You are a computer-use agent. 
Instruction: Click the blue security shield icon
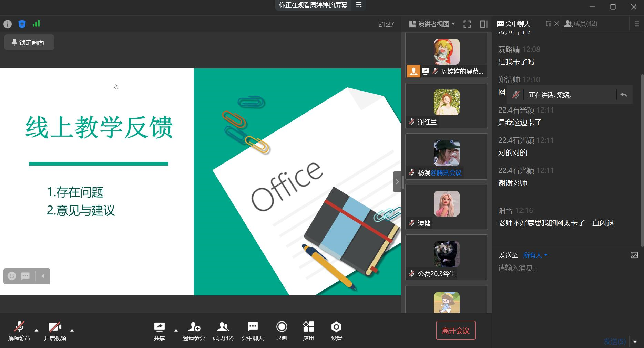click(x=22, y=24)
